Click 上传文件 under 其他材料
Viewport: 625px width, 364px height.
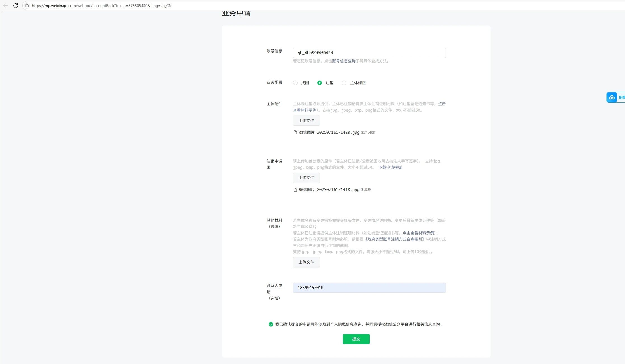pyautogui.click(x=306, y=262)
